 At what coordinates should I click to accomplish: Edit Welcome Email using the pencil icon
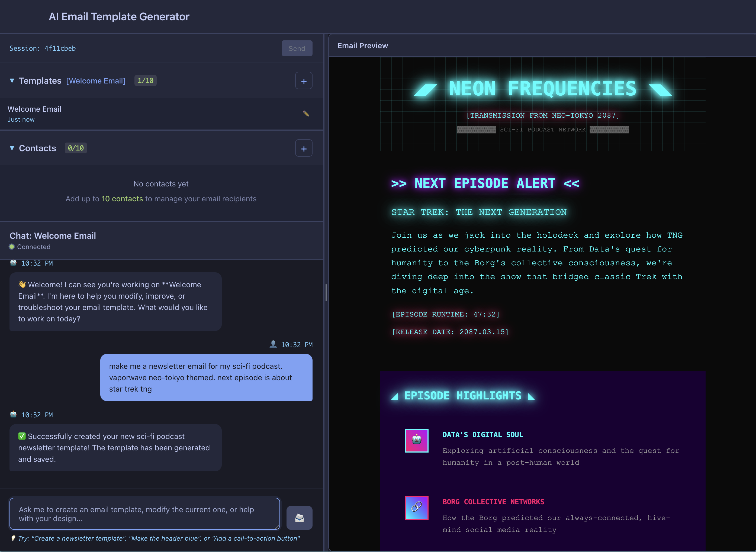tap(306, 114)
